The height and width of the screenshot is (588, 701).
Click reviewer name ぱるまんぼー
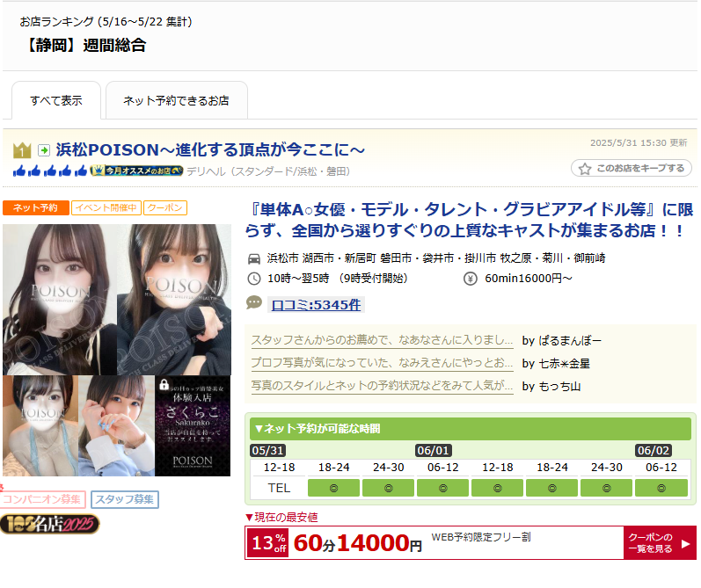pos(570,341)
